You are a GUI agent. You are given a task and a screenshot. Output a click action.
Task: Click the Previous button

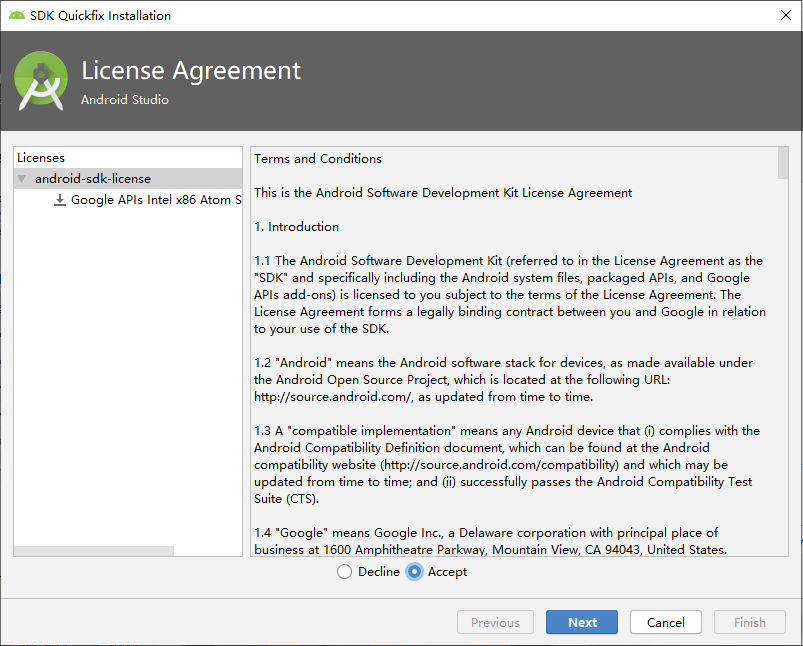[495, 622]
